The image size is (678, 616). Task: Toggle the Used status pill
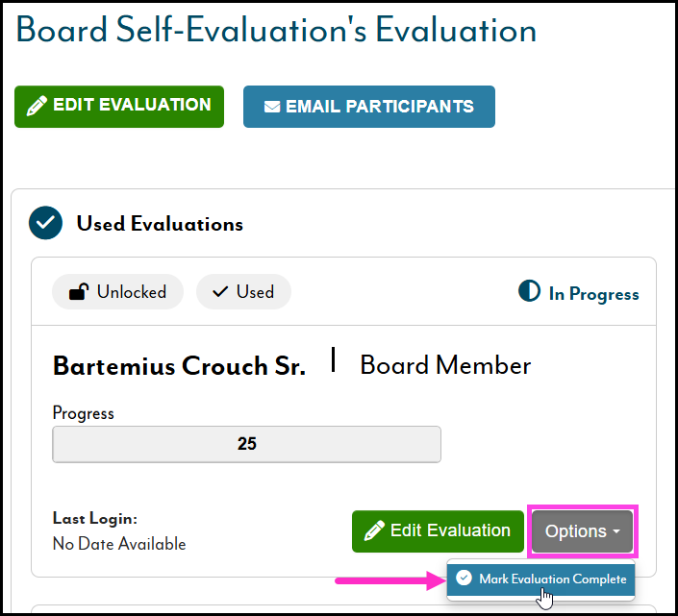243,291
